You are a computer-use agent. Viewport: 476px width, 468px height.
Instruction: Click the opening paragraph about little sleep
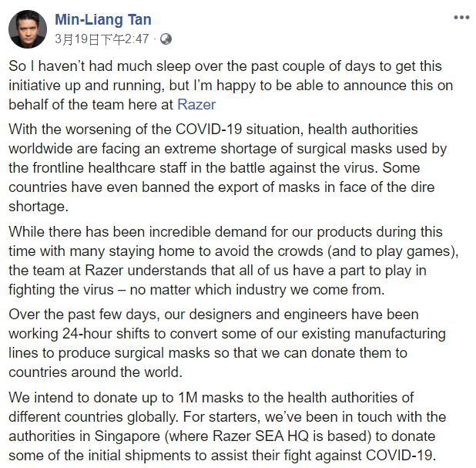(x=231, y=85)
